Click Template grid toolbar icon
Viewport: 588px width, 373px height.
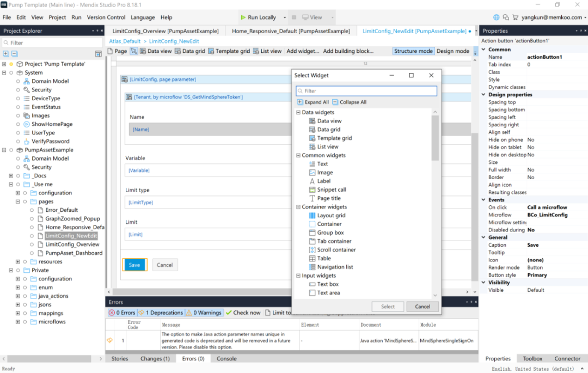(211, 51)
